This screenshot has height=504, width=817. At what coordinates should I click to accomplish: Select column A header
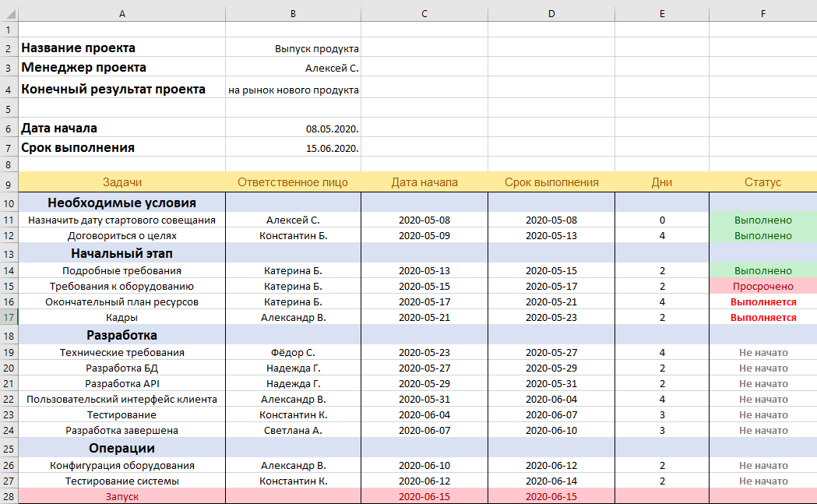pos(122,13)
